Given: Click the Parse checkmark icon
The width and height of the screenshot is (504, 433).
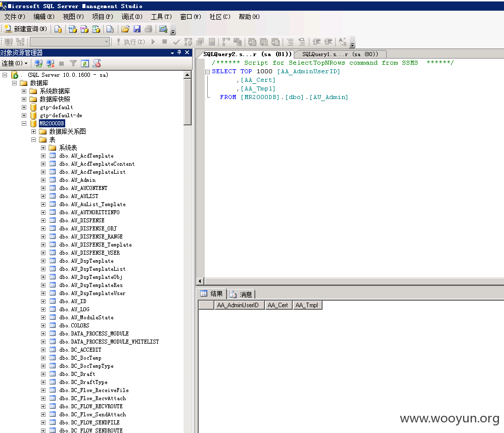Looking at the screenshot, I should point(176,42).
